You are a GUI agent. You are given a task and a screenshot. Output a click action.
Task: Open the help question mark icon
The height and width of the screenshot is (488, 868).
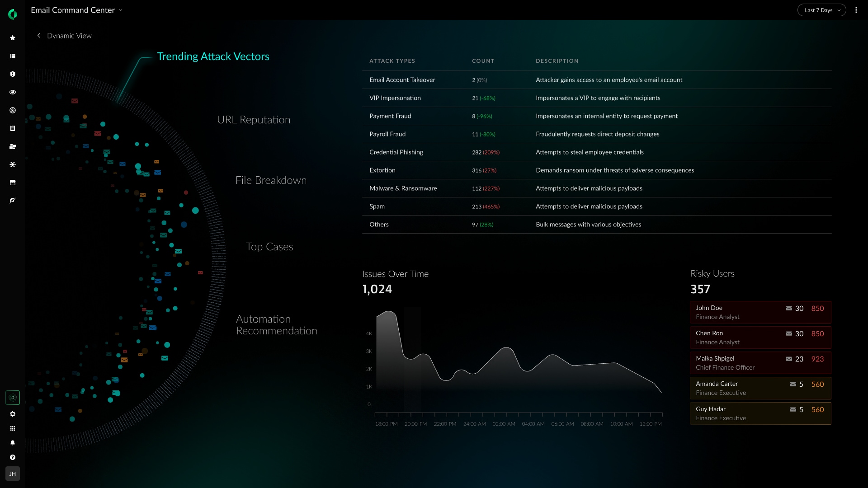click(x=13, y=457)
